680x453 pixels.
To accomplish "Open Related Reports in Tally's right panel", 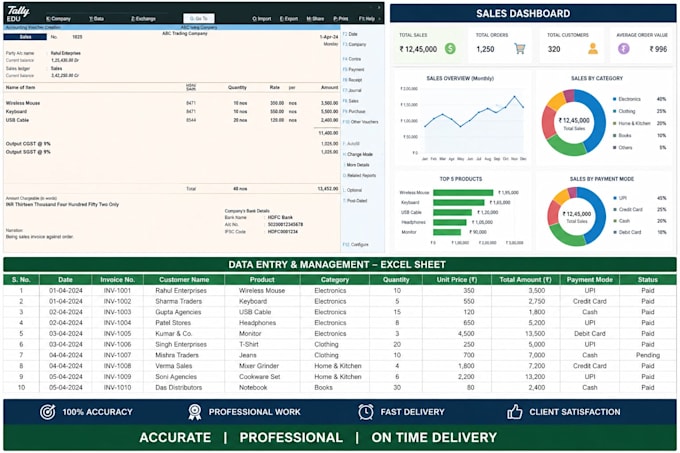I will [360, 176].
